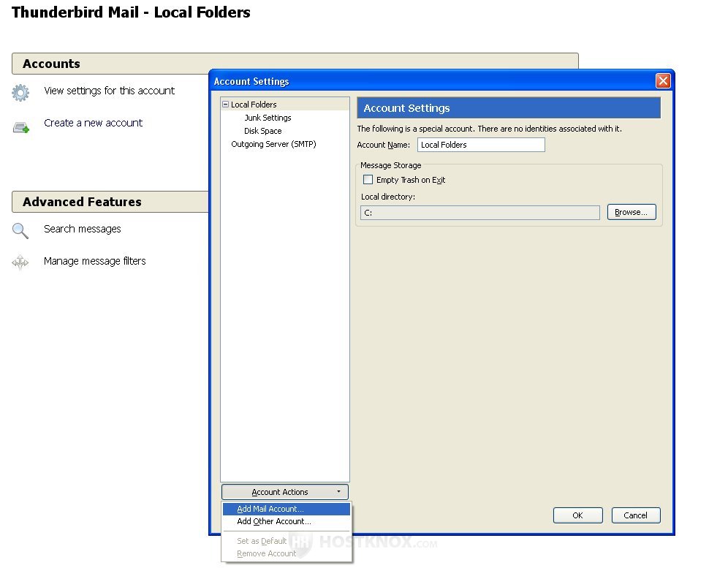Image resolution: width=728 pixels, height=568 pixels.
Task: Select Remove Account menu entry
Action: [286, 553]
